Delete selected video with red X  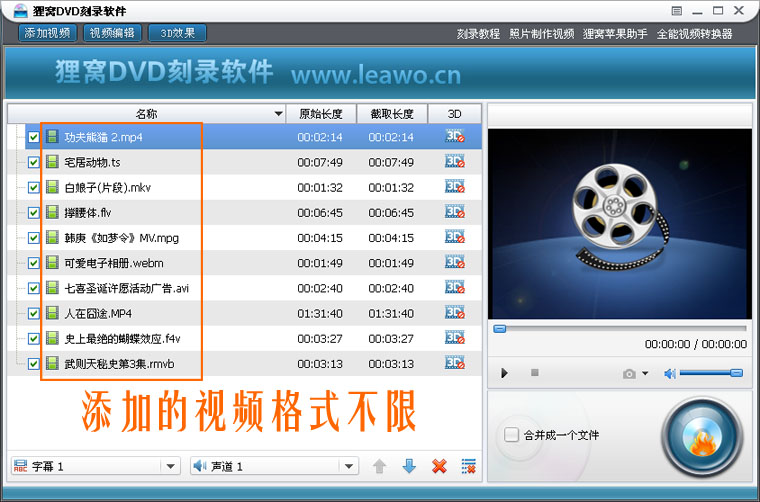pos(439,466)
